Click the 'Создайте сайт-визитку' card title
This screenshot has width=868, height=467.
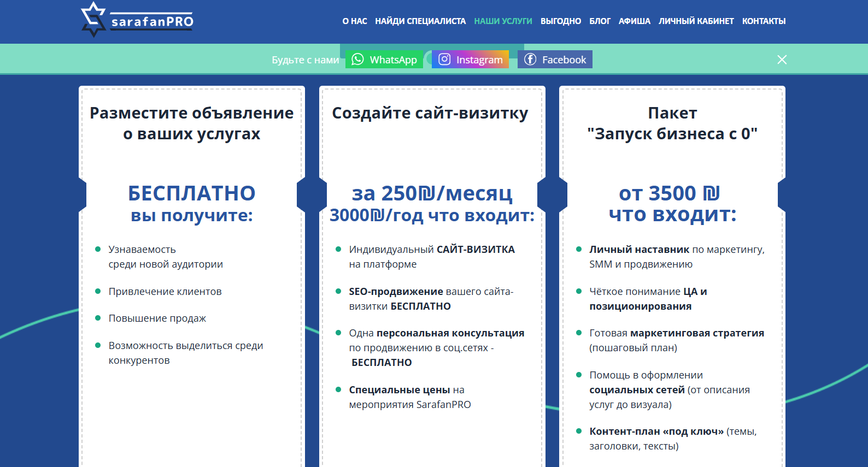(430, 113)
